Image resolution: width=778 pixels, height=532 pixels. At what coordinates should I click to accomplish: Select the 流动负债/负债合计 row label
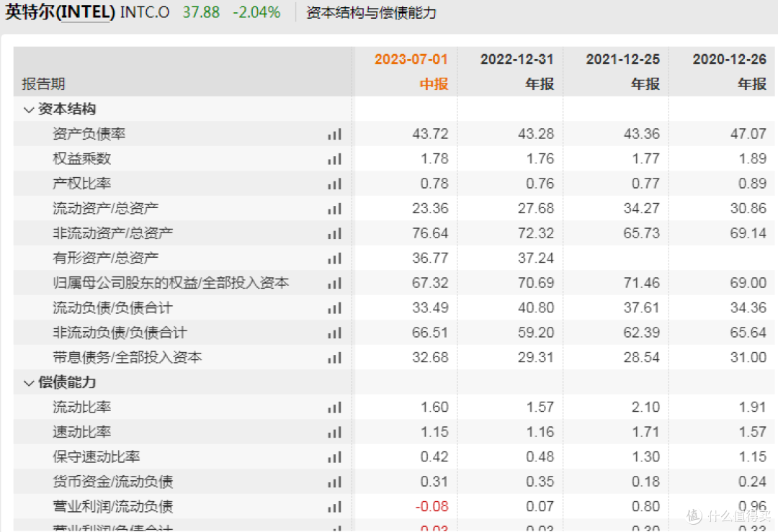click(112, 307)
